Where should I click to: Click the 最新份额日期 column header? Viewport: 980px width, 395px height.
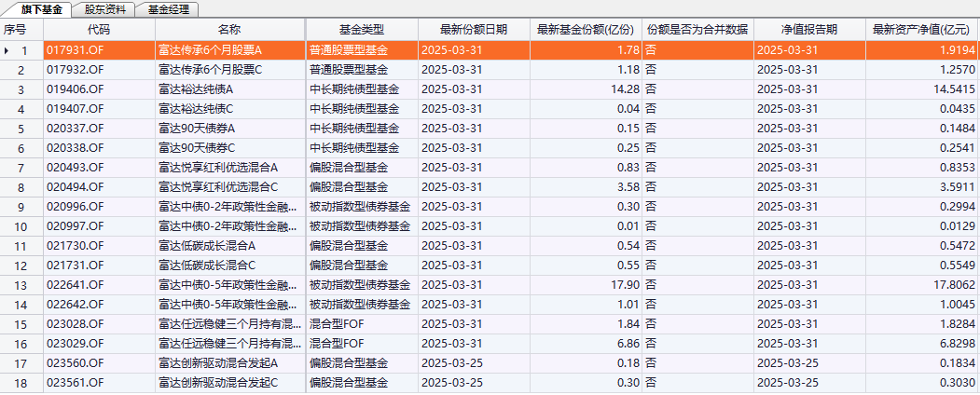[473, 30]
